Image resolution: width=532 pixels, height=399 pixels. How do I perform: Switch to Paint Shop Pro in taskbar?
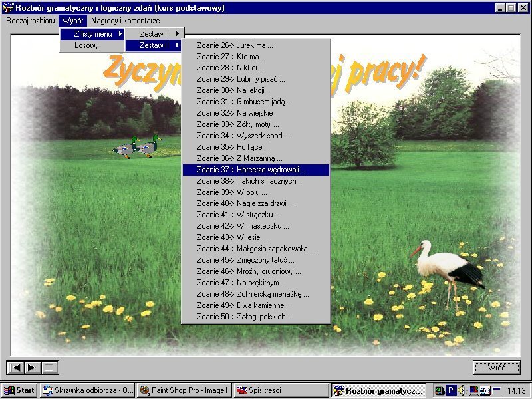184,390
